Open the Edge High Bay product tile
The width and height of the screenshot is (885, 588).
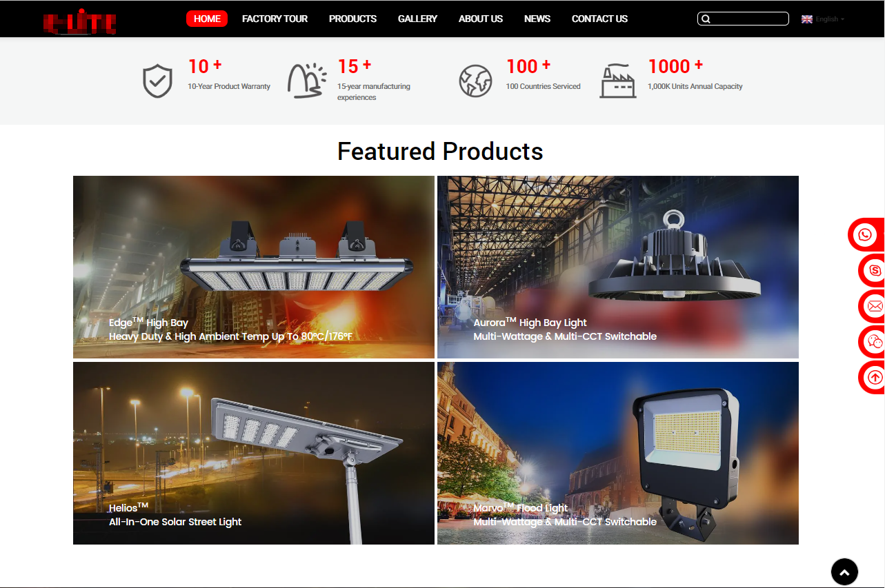coord(254,267)
